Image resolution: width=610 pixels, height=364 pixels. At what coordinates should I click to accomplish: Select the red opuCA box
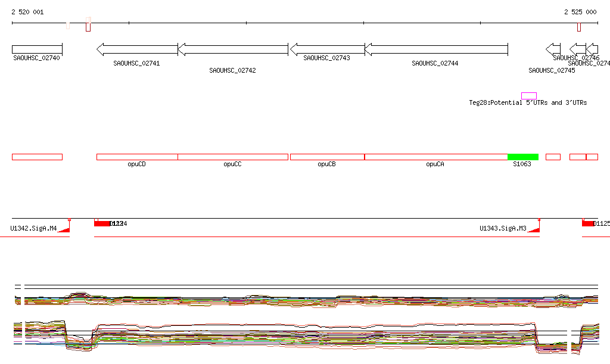[436, 157]
